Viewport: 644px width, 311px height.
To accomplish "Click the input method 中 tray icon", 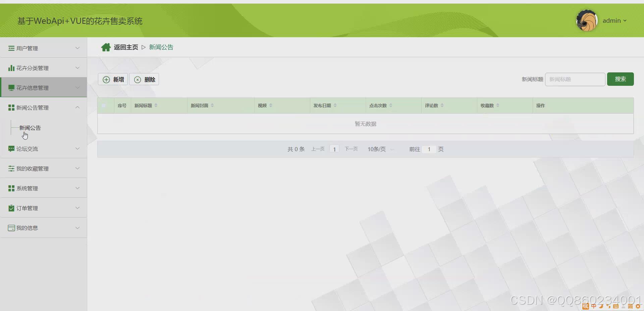I will [x=594, y=306].
